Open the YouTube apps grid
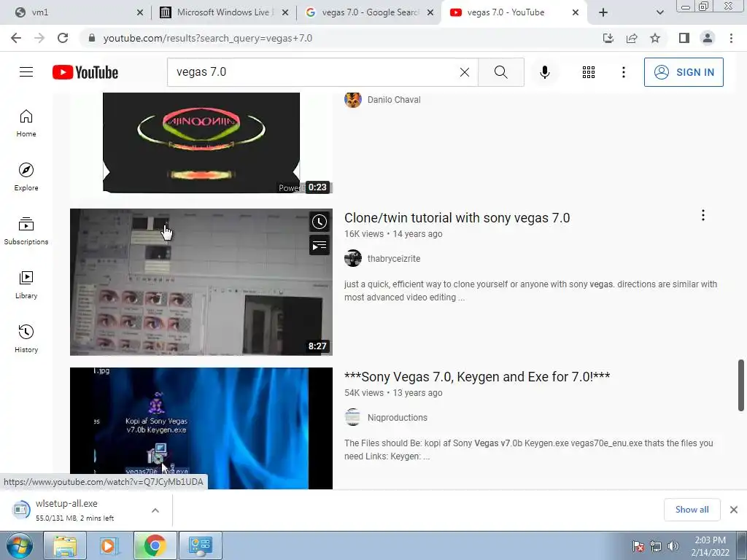Image resolution: width=747 pixels, height=560 pixels. [589, 72]
